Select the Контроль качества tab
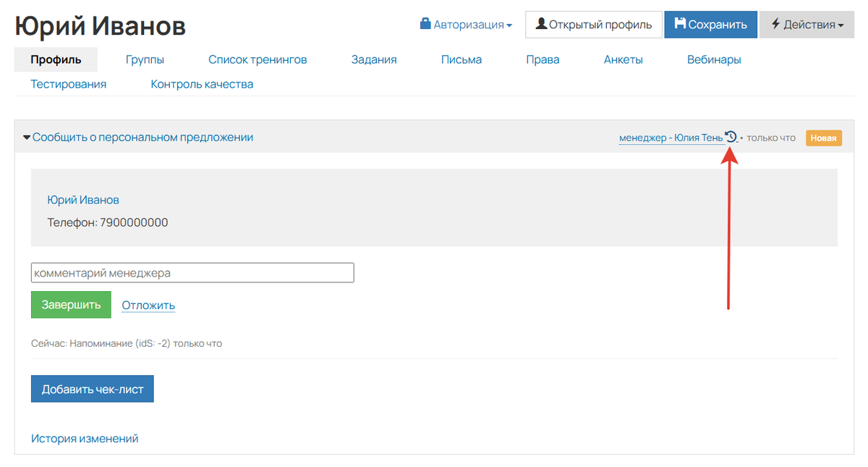The height and width of the screenshot is (467, 868). click(x=202, y=84)
